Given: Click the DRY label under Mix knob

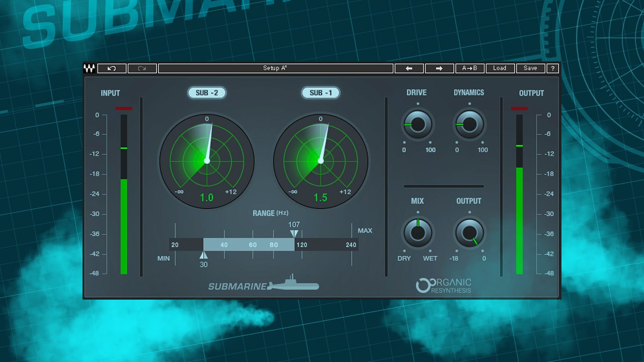Looking at the screenshot, I should (404, 258).
